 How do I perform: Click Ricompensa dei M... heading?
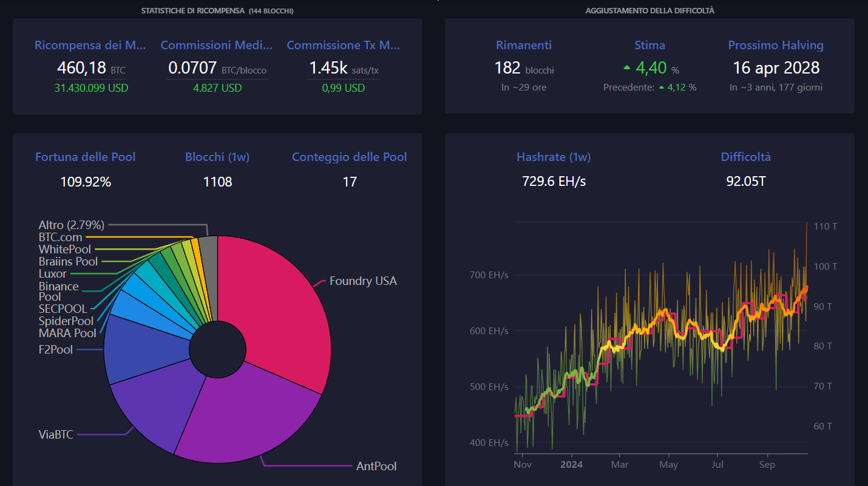coord(90,45)
